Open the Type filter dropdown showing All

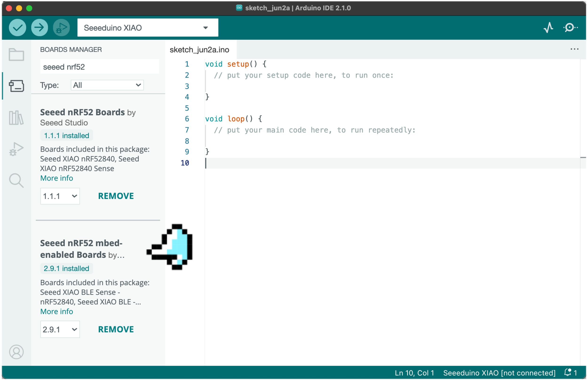click(107, 85)
